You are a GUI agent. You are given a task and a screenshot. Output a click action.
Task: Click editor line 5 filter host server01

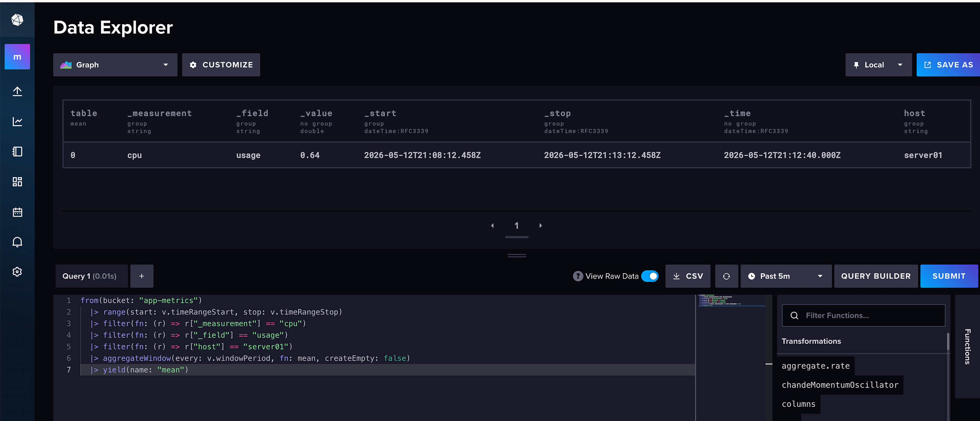click(191, 346)
